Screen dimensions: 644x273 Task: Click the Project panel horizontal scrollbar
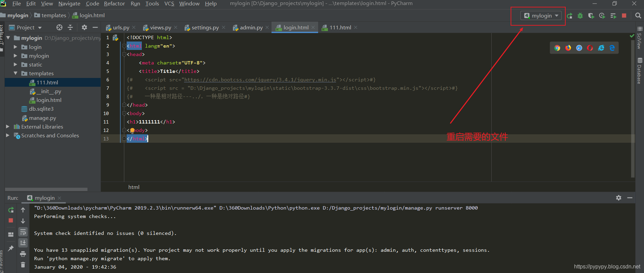(x=46, y=189)
